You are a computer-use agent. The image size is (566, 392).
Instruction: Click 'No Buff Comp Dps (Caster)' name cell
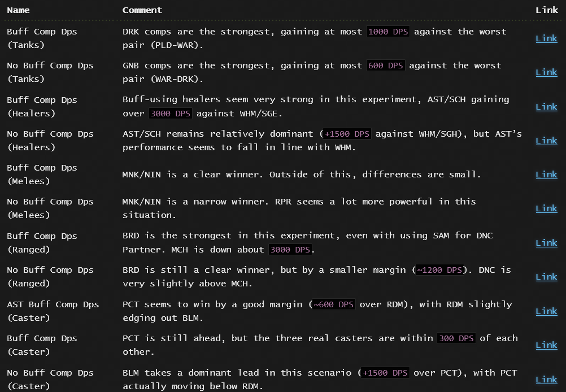tap(50, 380)
